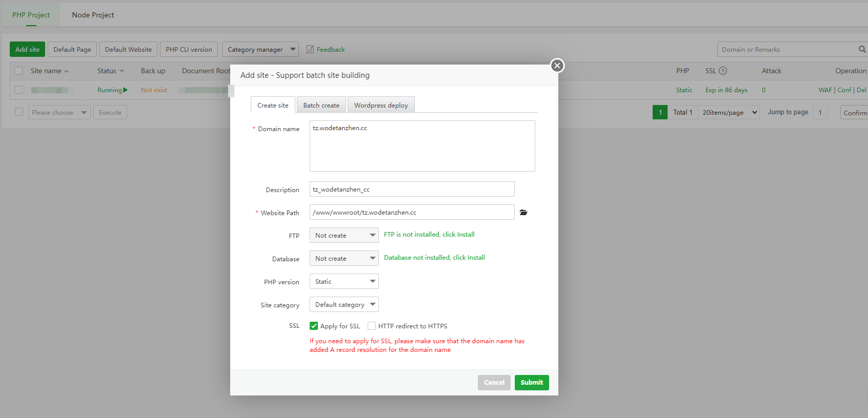
Task: Sort by Site name arrow
Action: click(x=67, y=71)
